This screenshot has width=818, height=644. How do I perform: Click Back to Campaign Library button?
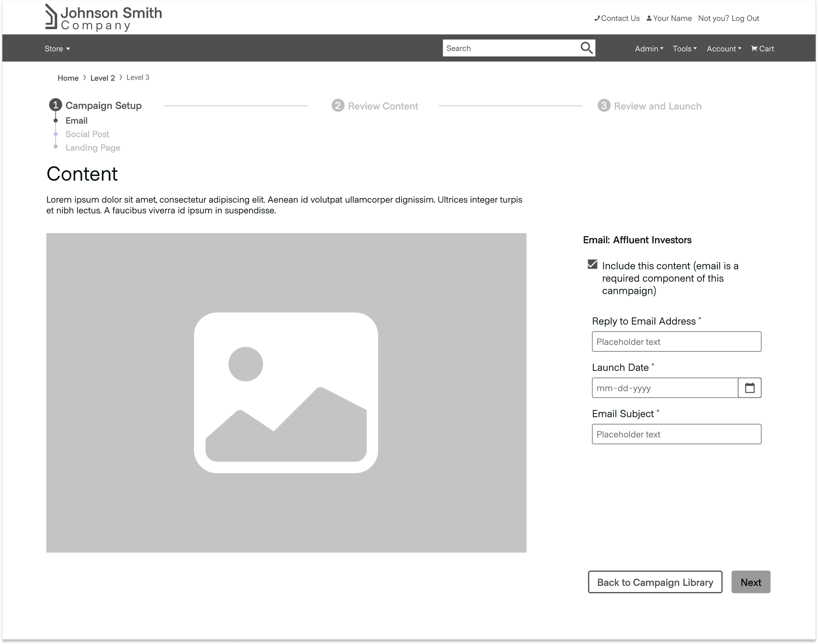click(x=655, y=582)
